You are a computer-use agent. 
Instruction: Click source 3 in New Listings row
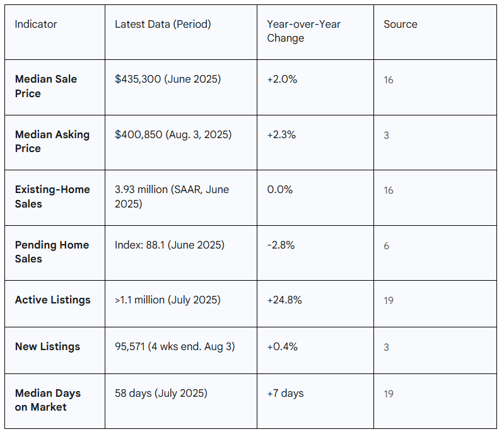(x=387, y=347)
